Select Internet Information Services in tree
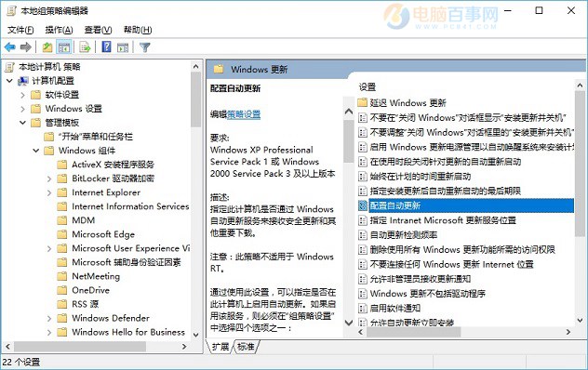This screenshot has width=588, height=370. 130,206
